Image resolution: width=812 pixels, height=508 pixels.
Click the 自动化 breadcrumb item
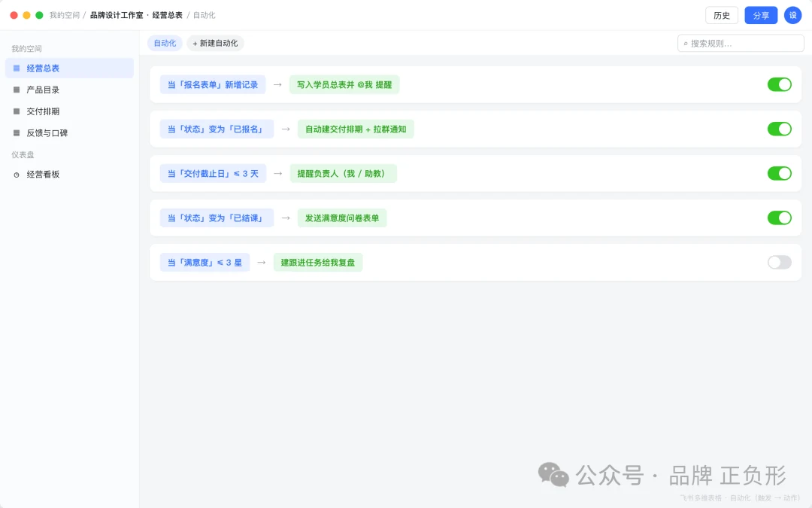[x=204, y=15]
